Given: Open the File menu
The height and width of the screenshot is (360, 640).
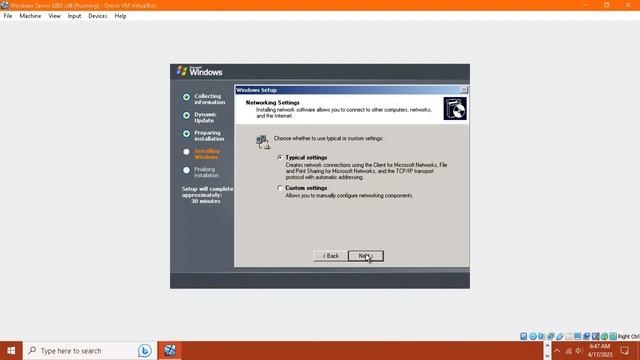Looking at the screenshot, I should point(8,16).
